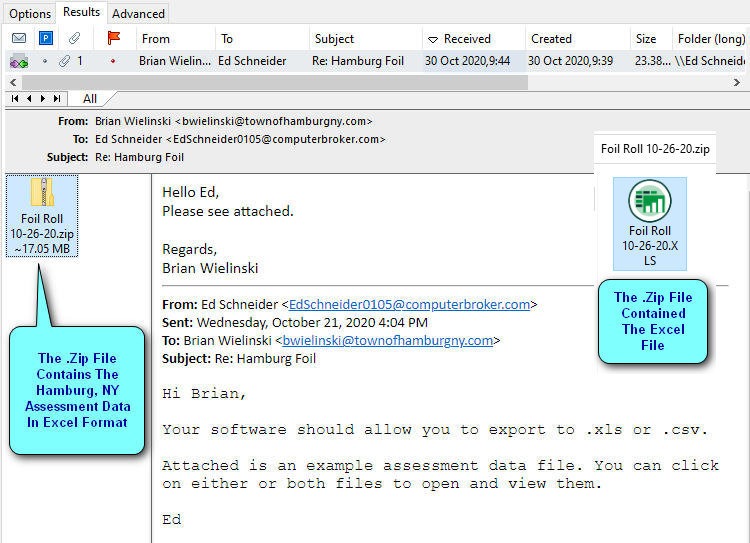The height and width of the screenshot is (543, 750).
Task: Click the paperclip attachment column header
Action: (x=73, y=39)
